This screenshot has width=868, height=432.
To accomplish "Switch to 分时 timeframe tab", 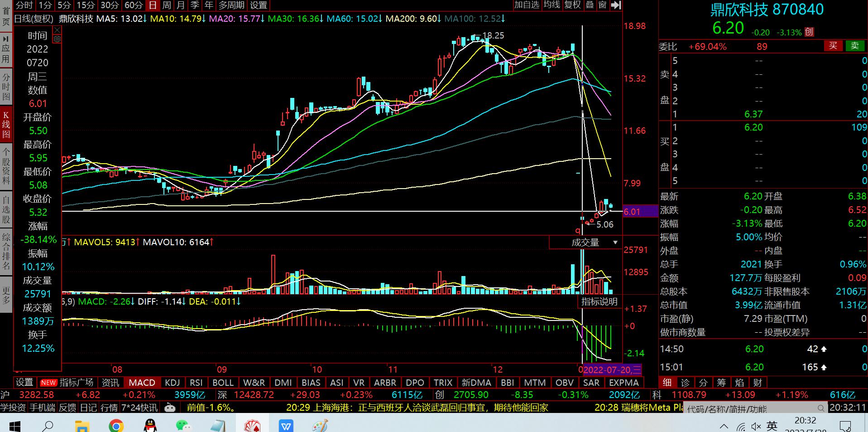I will point(24,5).
